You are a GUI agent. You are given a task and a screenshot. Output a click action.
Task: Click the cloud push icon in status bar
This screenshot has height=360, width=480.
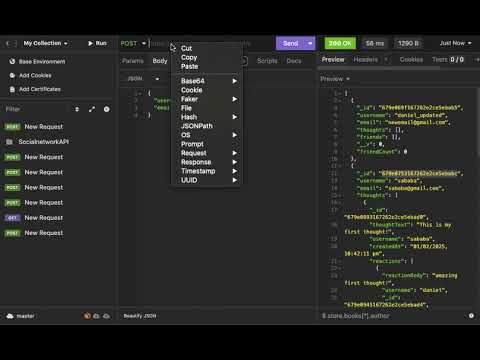pos(107,316)
